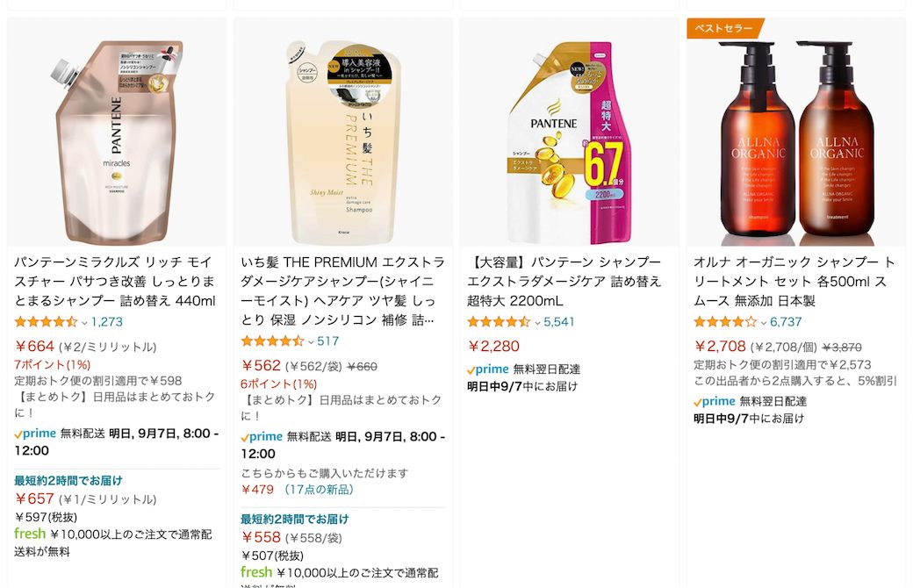Click the 17点の新品 offers link

[318, 490]
